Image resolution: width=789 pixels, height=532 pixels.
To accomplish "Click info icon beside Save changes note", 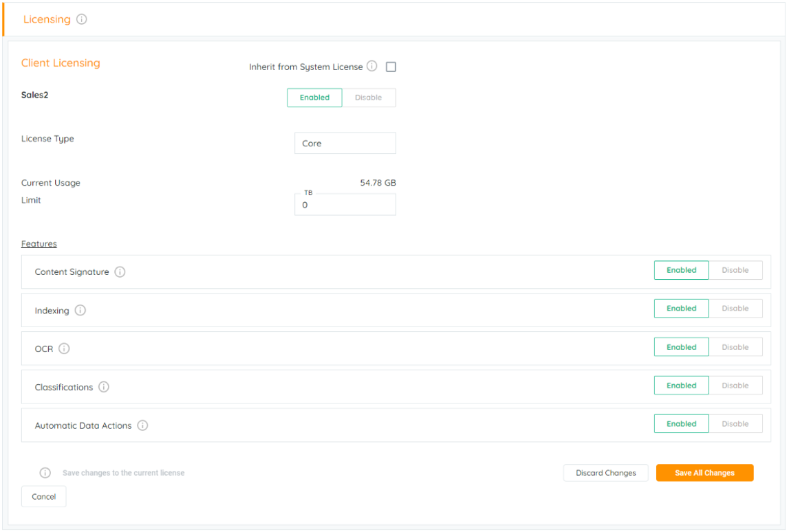I will (45, 473).
